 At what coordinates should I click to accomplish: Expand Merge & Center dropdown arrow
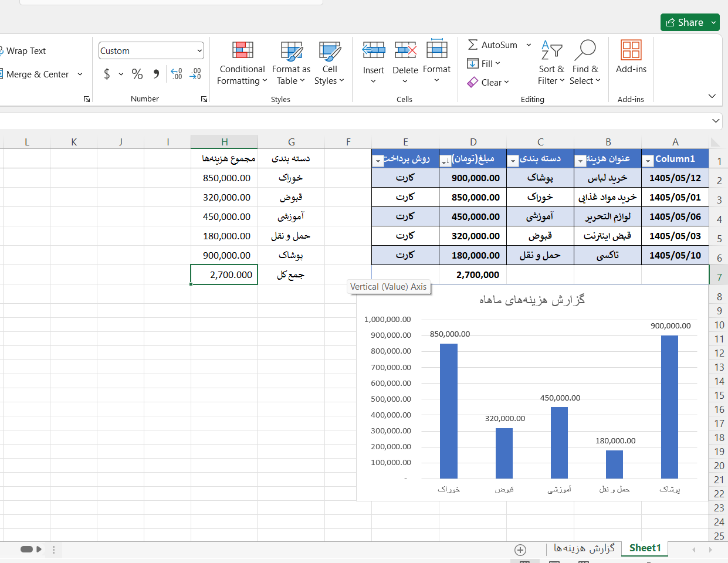click(x=80, y=74)
